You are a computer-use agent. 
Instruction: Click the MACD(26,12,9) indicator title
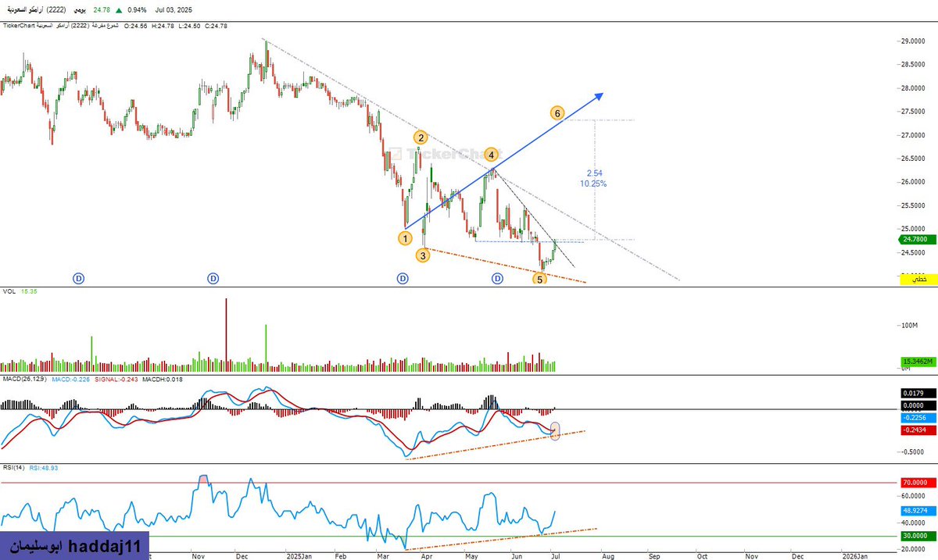pyautogui.click(x=24, y=378)
